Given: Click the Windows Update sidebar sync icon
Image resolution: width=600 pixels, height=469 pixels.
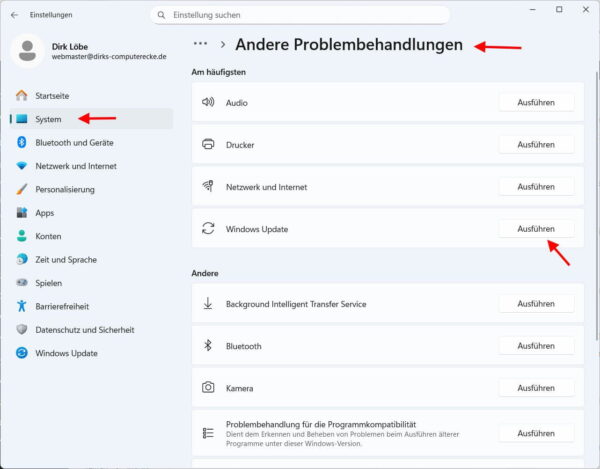Looking at the screenshot, I should pos(22,353).
